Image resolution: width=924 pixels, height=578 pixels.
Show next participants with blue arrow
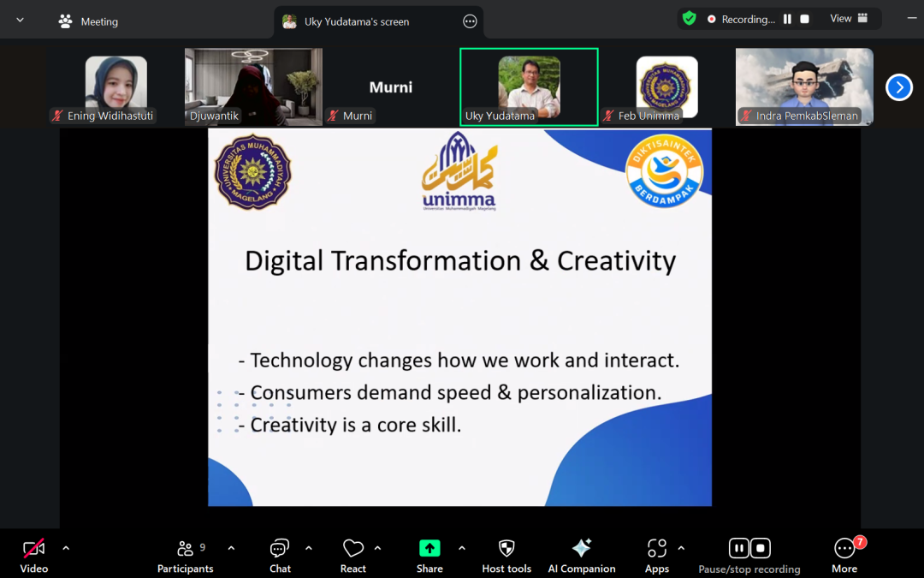pos(899,87)
